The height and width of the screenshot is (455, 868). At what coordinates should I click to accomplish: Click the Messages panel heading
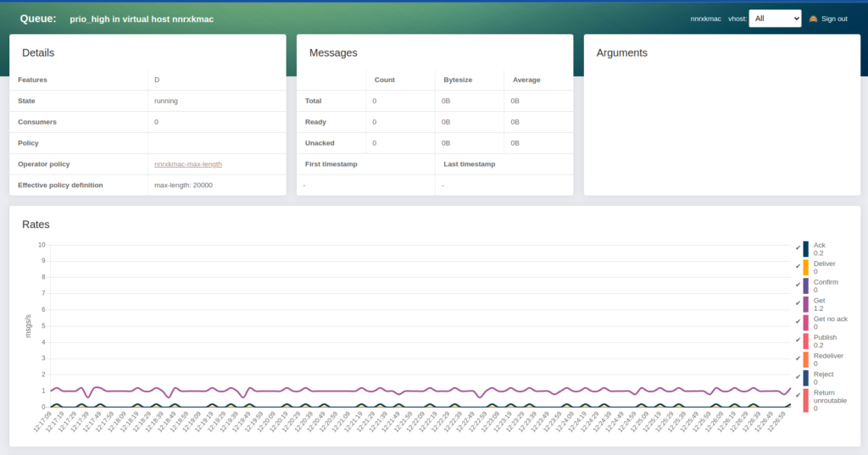(x=333, y=53)
